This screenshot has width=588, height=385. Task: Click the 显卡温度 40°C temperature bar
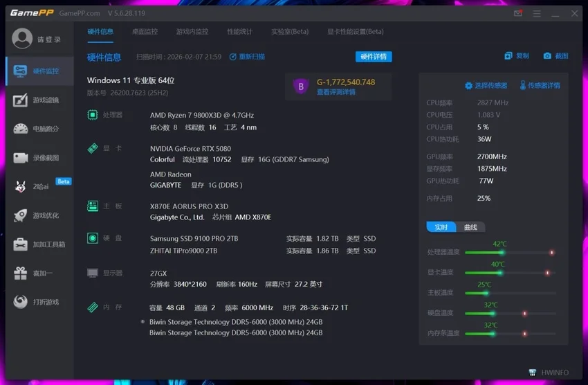click(x=511, y=273)
